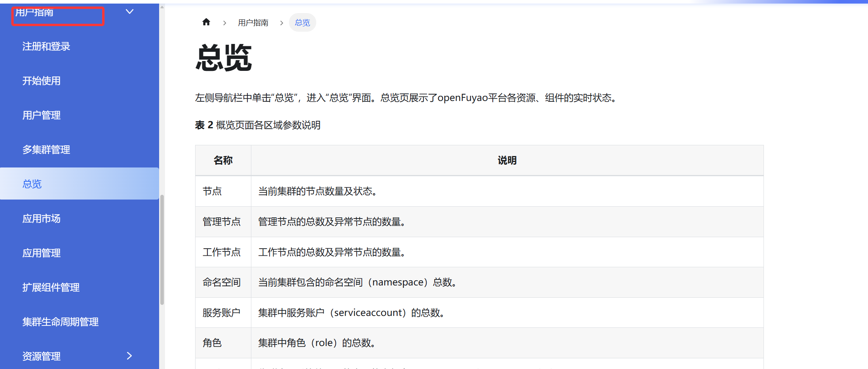Click 用户指南 in the breadcrumb trail

(x=253, y=23)
